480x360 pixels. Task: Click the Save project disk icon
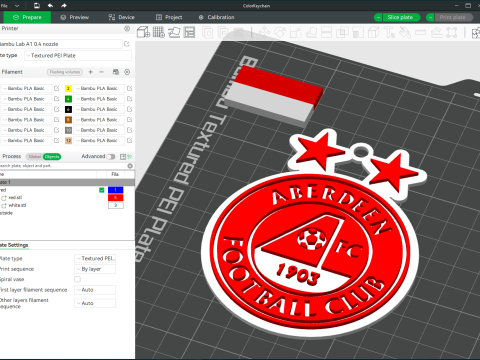(37, 5)
